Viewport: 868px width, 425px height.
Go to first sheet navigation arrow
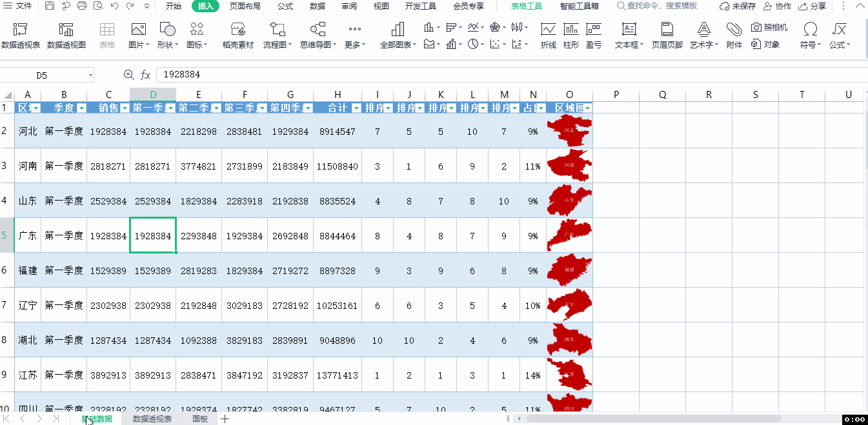tap(6, 419)
